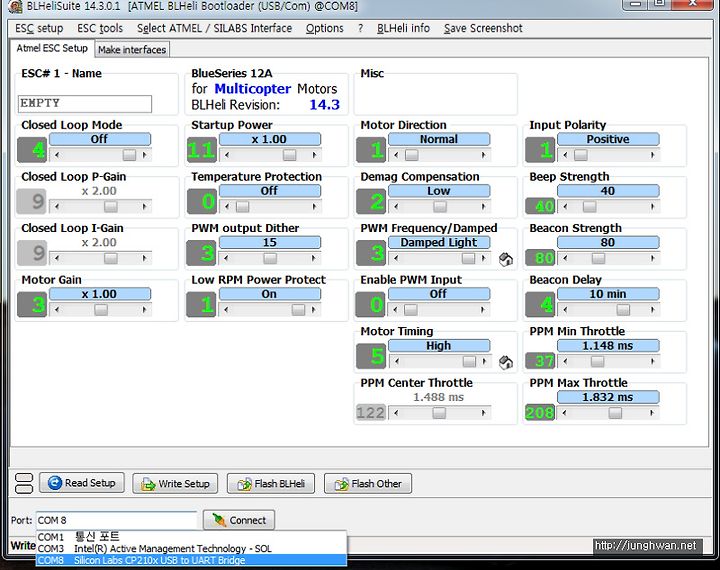Click right arrow of Motor Timing slider

484,361
